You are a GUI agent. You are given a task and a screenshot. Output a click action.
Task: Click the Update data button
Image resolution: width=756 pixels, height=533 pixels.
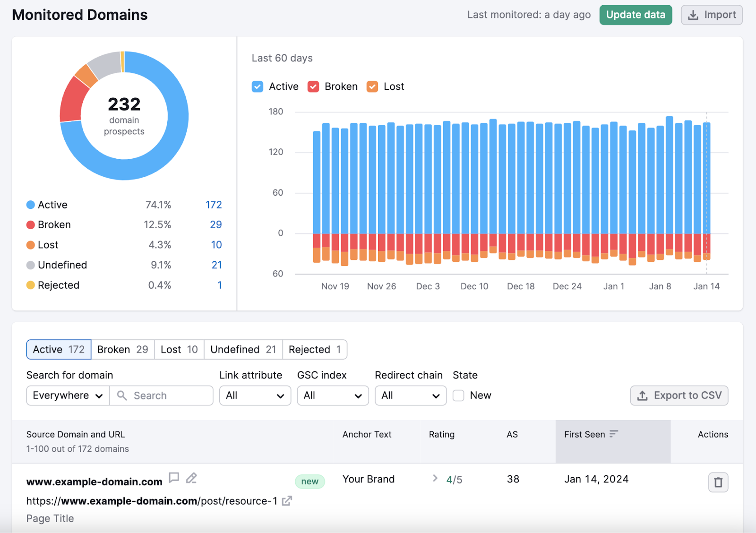[x=636, y=15]
